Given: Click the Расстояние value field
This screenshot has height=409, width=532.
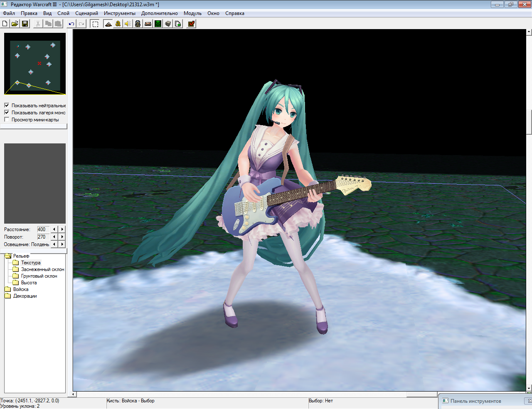Looking at the screenshot, I should [43, 229].
